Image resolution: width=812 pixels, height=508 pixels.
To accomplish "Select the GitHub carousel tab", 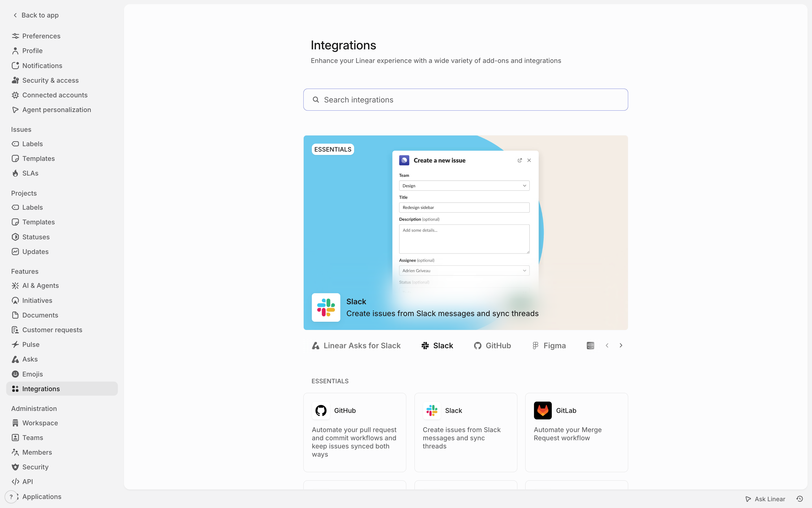I will [492, 346].
